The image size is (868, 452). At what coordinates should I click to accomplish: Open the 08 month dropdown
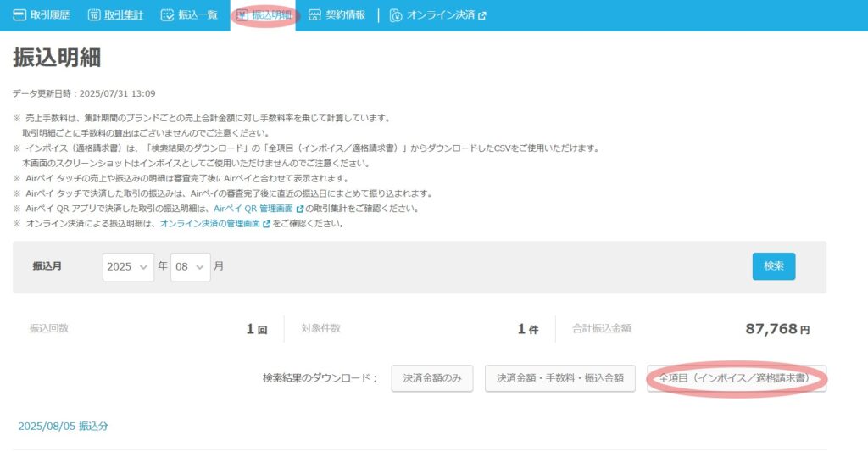click(190, 266)
